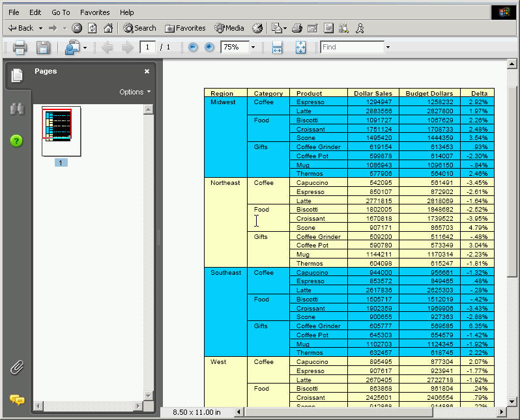
Task: Open the Favorites menu
Action: (95, 12)
